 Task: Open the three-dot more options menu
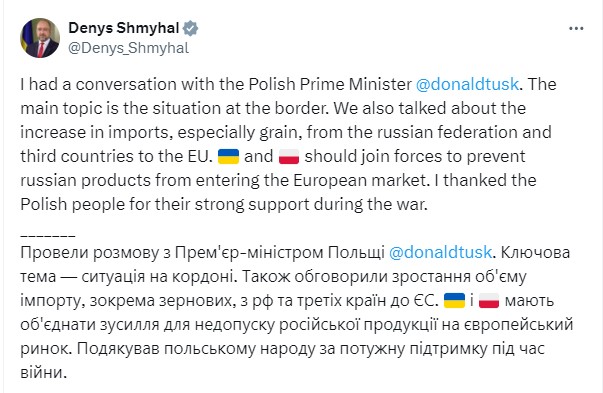tap(576, 28)
